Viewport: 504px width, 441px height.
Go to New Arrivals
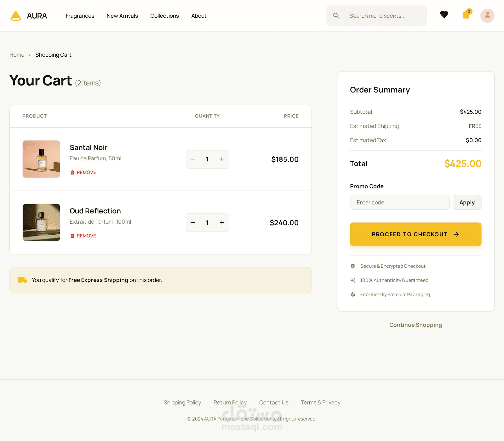click(x=122, y=16)
